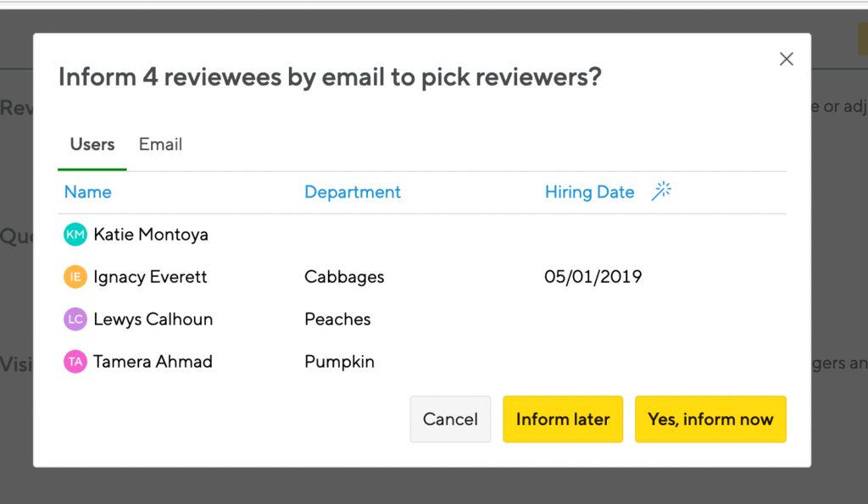This screenshot has width=868, height=504.
Task: Select the name Tamera Ahmad
Action: pyautogui.click(x=153, y=362)
